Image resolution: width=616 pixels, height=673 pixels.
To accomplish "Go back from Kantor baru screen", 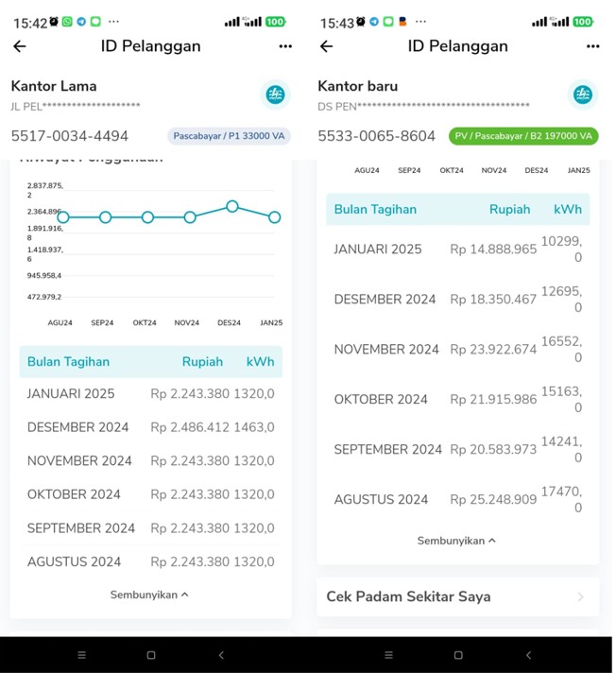I will point(327,46).
